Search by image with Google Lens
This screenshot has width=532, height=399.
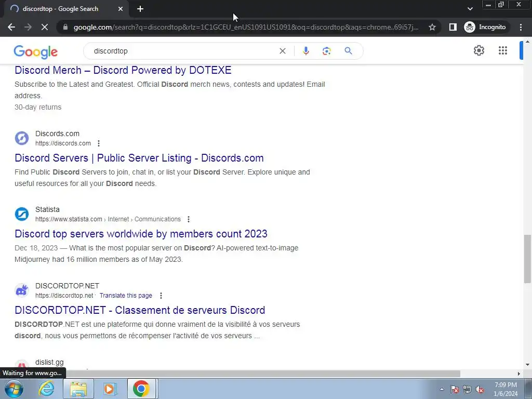click(x=326, y=51)
